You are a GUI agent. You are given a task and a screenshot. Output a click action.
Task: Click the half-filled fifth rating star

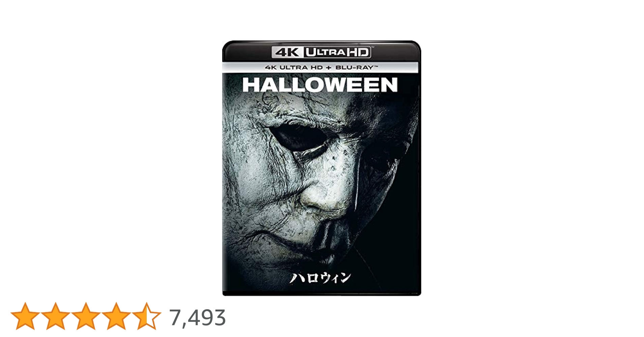147,316
